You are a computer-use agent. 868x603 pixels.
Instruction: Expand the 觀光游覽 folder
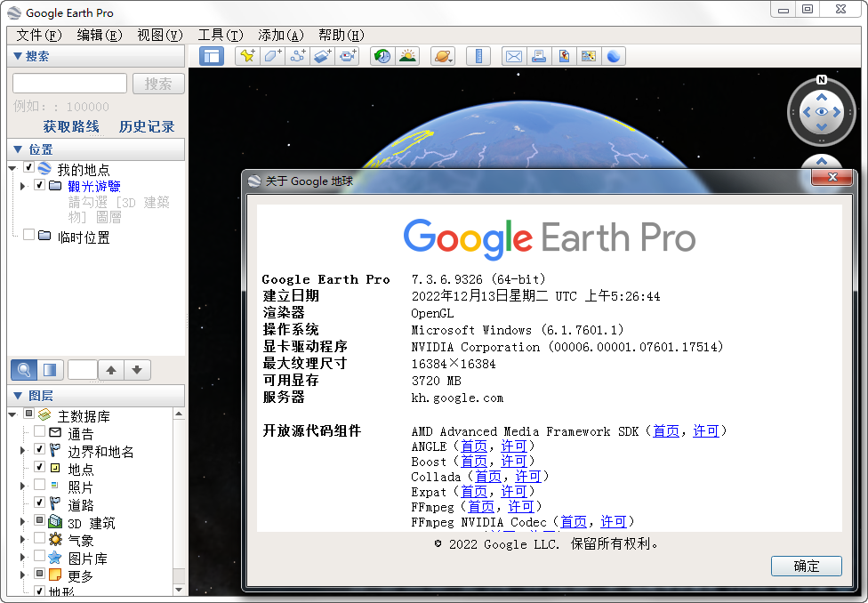tap(22, 186)
